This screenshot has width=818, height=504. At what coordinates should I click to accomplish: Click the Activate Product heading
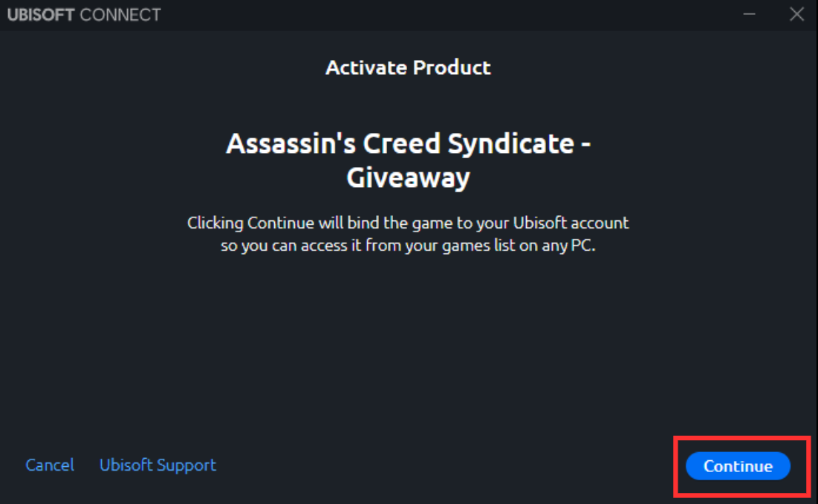[x=408, y=68]
